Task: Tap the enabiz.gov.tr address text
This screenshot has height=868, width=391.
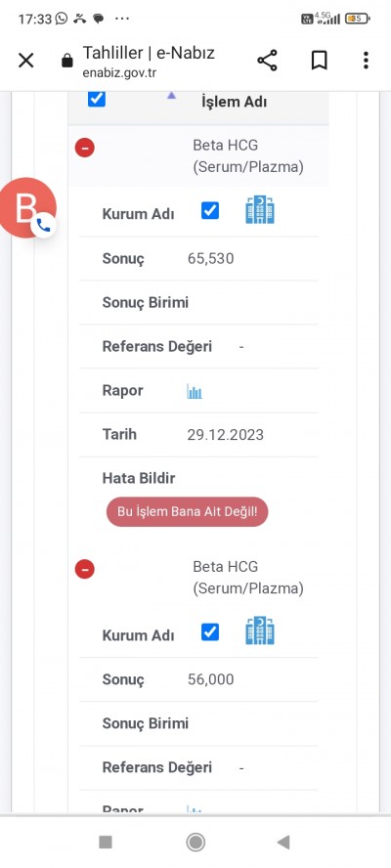Action: [119, 72]
